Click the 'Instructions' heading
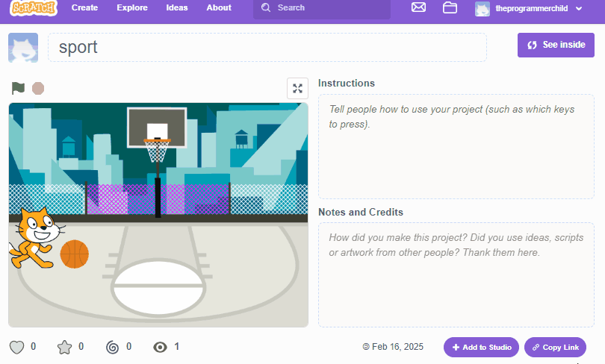Image resolution: width=605 pixels, height=364 pixels. point(346,84)
